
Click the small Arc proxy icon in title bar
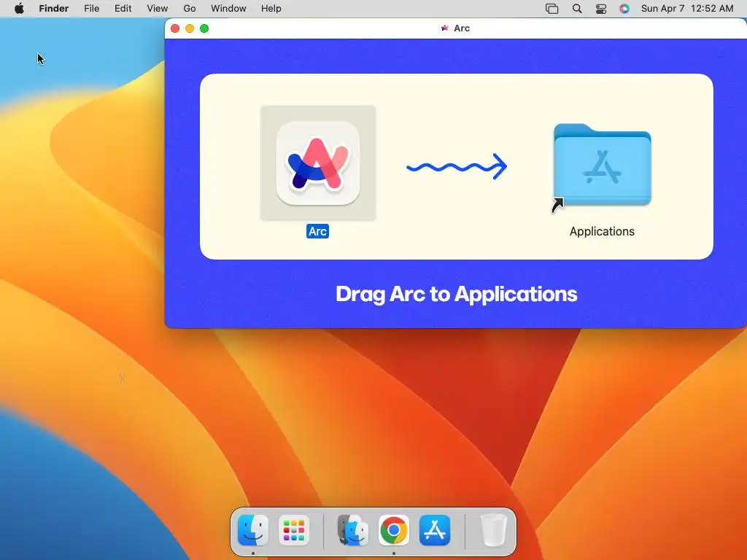(444, 28)
